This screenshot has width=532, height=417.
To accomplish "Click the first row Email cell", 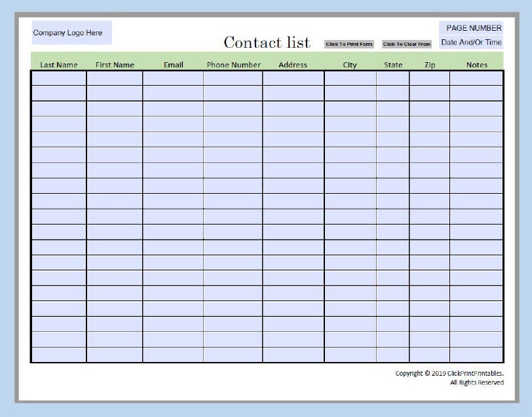I will 173,79.
